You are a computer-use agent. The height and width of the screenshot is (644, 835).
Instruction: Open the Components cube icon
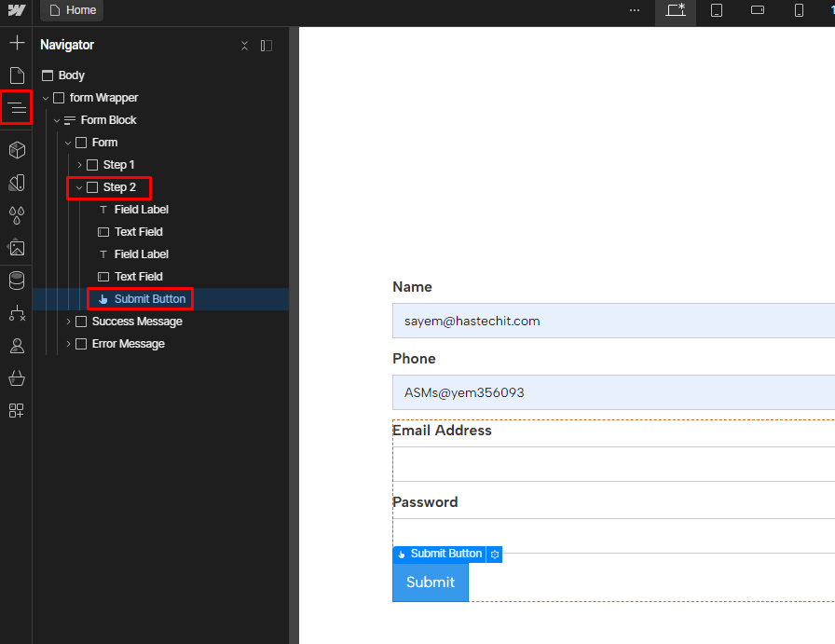(17, 150)
